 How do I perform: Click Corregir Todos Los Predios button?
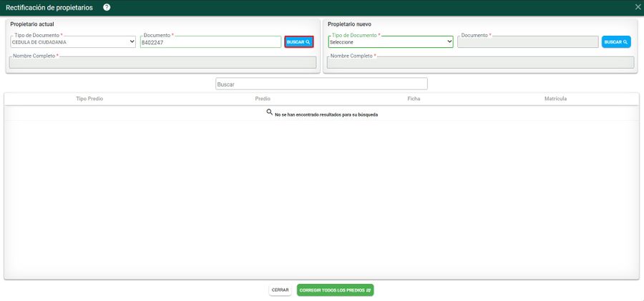pos(335,290)
